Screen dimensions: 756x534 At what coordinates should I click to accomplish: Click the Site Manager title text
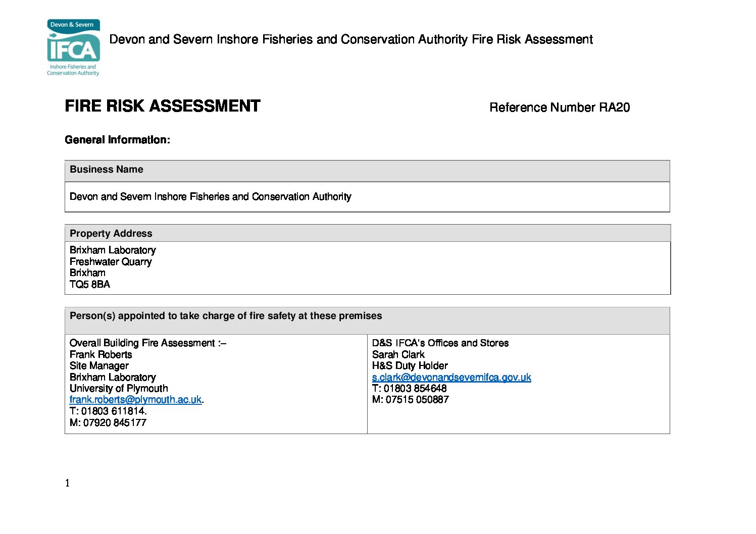(x=99, y=366)
